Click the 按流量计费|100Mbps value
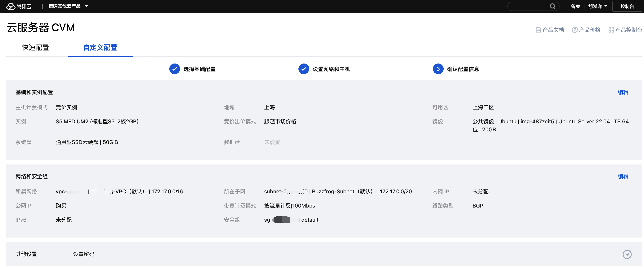 coord(289,206)
